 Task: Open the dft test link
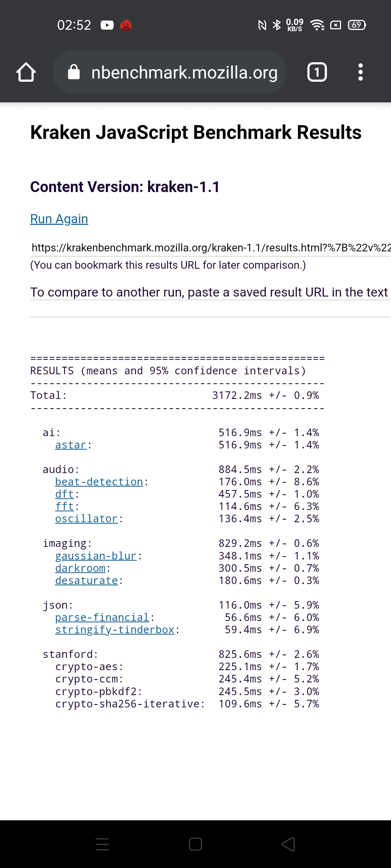(64, 494)
